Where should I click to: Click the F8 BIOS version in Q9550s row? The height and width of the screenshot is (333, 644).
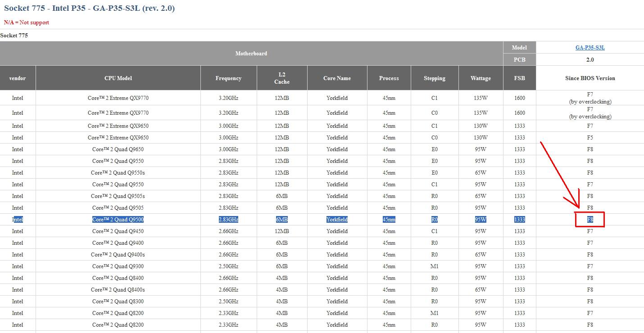(590, 173)
